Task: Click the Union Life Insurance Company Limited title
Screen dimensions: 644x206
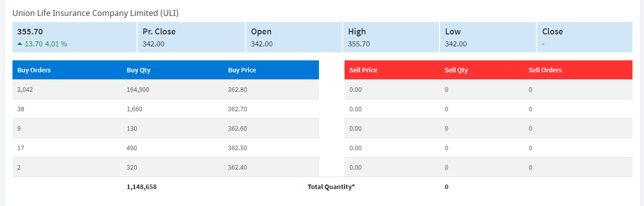Action: (x=95, y=13)
